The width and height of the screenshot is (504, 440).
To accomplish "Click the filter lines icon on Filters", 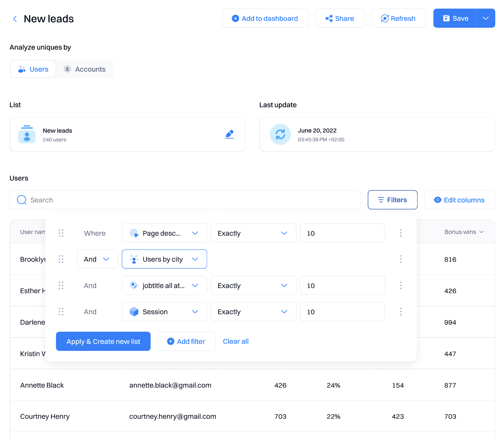I will click(381, 200).
